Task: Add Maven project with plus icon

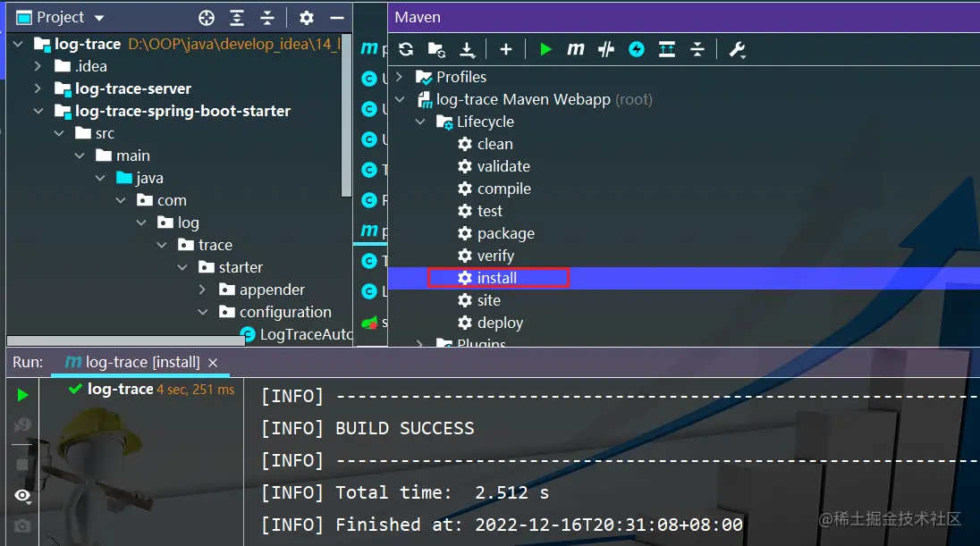Action: [x=506, y=49]
